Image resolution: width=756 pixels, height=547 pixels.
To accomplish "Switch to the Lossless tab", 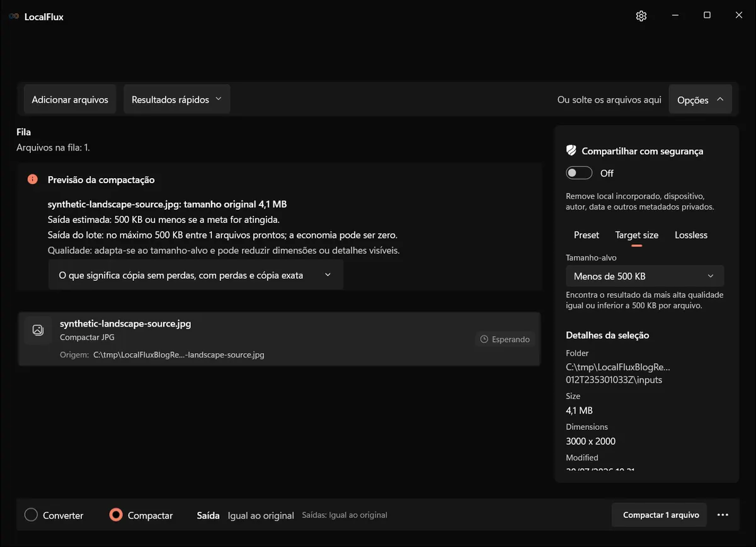I will tap(691, 235).
